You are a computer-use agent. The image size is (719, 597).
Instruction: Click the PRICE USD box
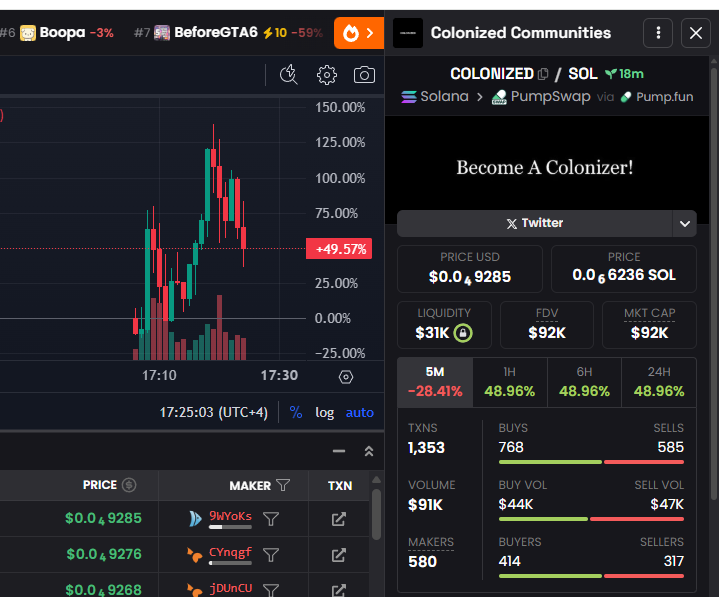(470, 269)
